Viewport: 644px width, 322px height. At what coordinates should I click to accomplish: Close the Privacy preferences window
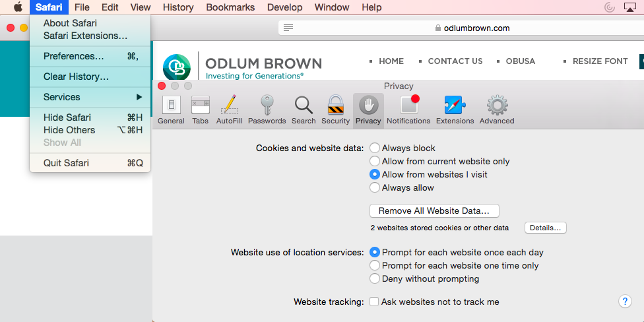tap(162, 86)
